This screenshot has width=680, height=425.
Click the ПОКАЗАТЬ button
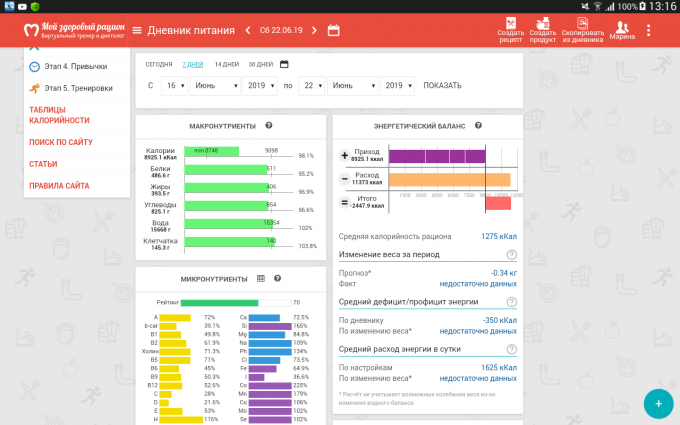coord(442,86)
